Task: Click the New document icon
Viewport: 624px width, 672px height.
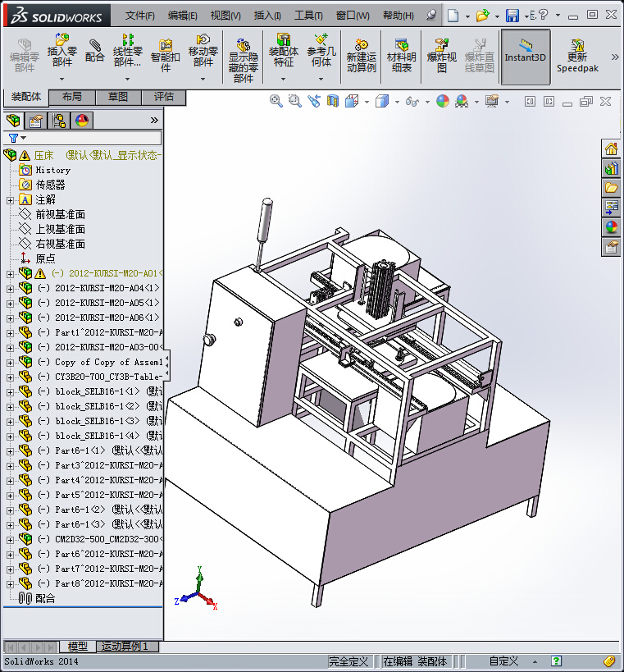Action: 453,16
